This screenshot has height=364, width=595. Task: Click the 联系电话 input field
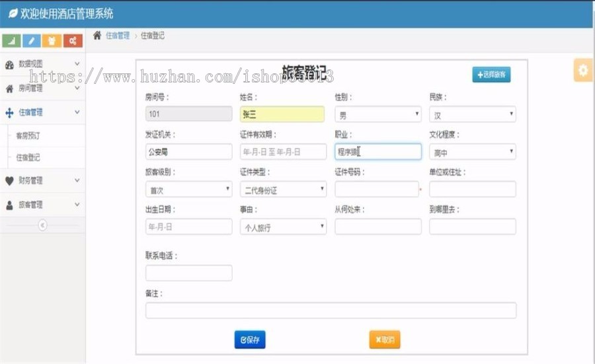(188, 273)
